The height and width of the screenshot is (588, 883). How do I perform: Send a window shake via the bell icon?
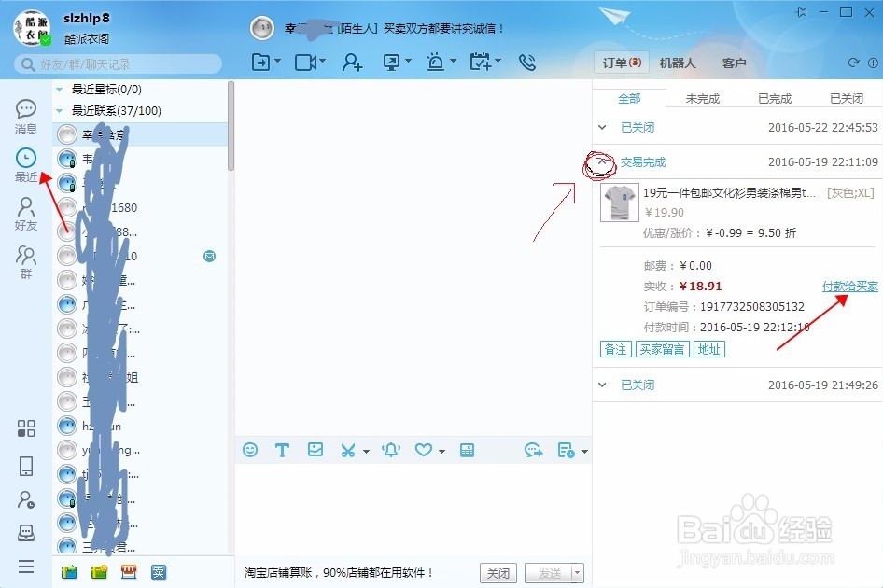click(x=391, y=449)
